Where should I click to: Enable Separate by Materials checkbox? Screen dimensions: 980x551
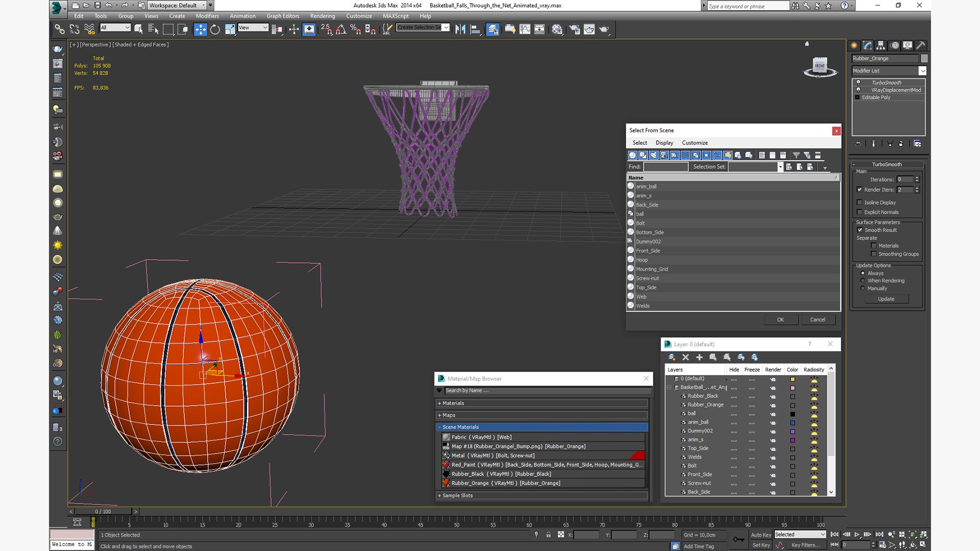coord(874,246)
